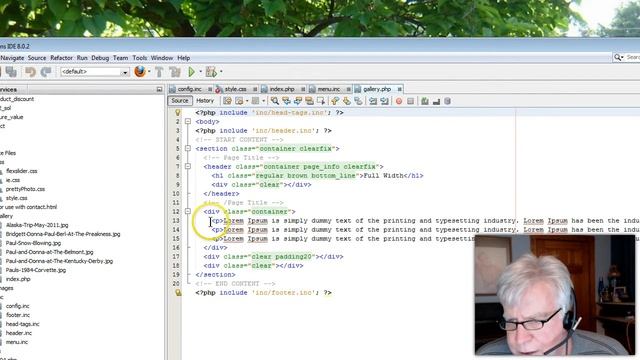This screenshot has width=640, height=360.
Task: Open the Run Project dropdown arrow
Action: point(200,72)
